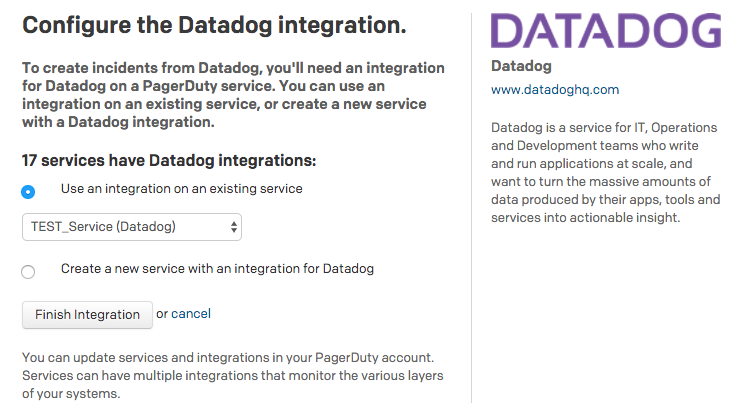Viewport: 744px width, 420px height.
Task: Click the 'You can update services' footer note
Action: (232, 375)
